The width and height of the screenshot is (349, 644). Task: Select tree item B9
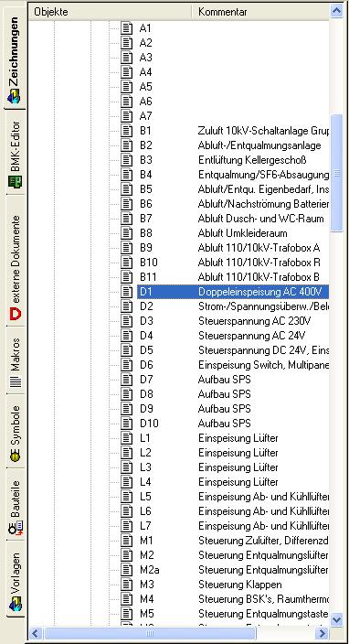coord(145,248)
